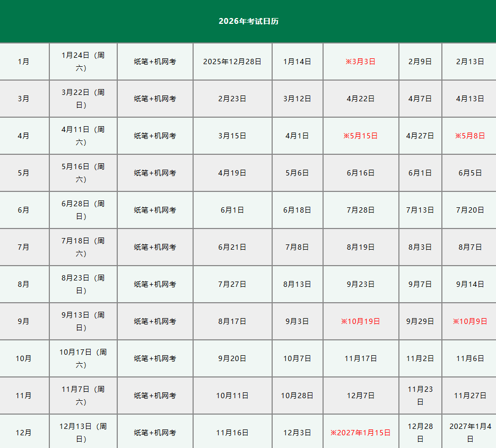Image resolution: width=496 pixels, height=448 pixels.
Task: Select the 2027年1月4日 cell
Action: (x=469, y=433)
